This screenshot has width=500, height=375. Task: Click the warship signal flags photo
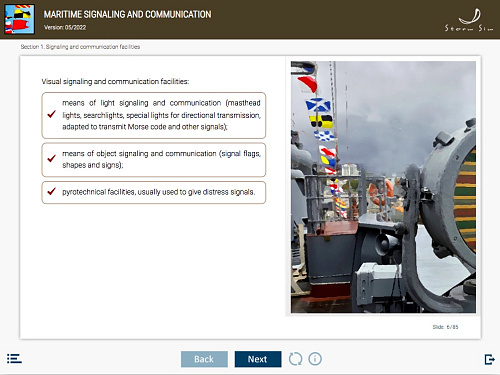[383, 187]
